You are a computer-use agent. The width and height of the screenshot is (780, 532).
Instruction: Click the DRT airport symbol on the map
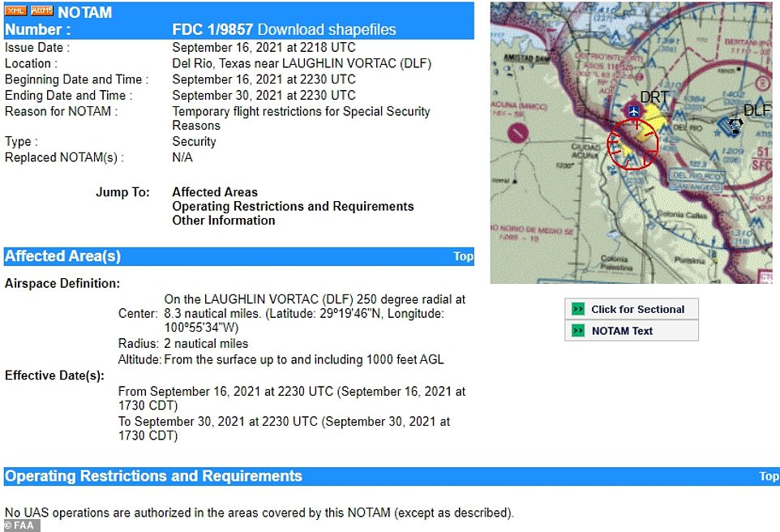coord(633,110)
